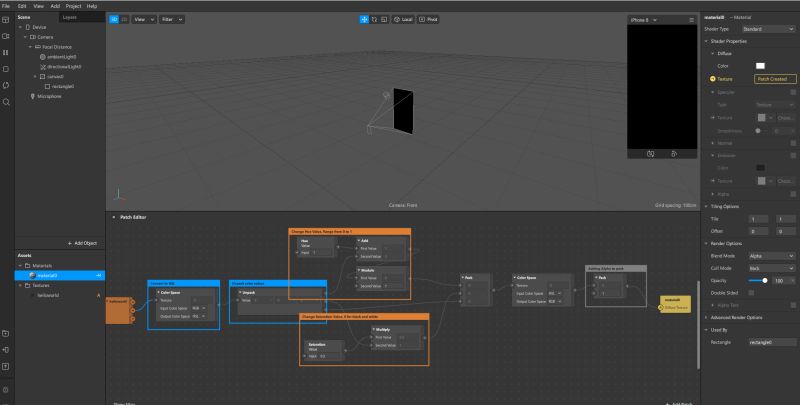Enable the Normal checkbox

coord(793,143)
